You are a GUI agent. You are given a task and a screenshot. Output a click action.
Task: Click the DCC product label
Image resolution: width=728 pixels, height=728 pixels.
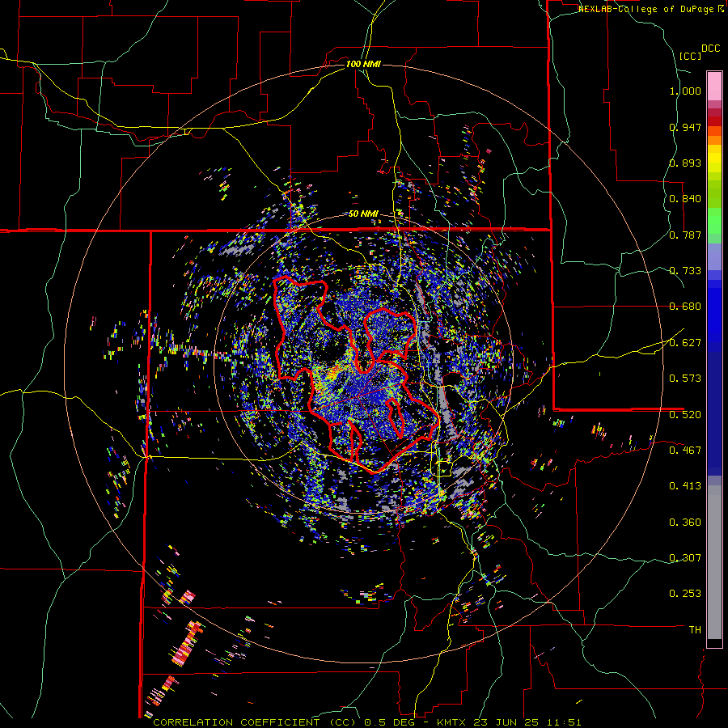pyautogui.click(x=711, y=49)
